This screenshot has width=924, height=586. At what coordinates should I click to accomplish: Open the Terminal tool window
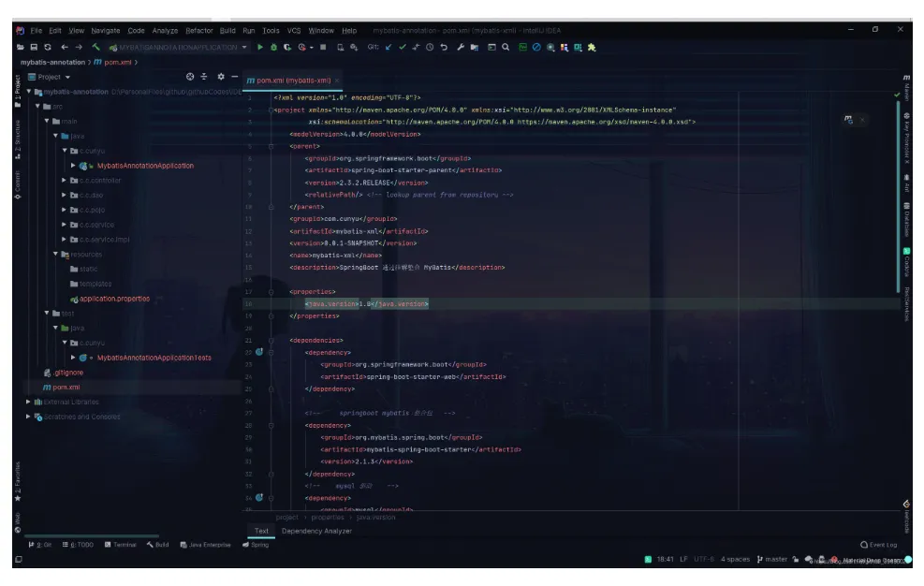120,546
